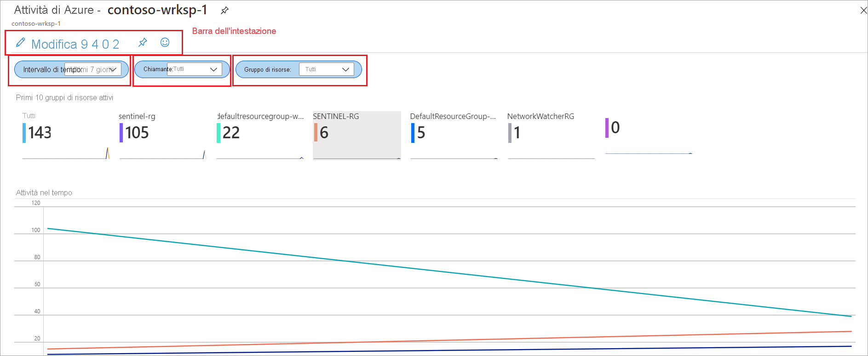868x356 pixels.
Task: Click the 120 y-axis label
Action: [36, 203]
